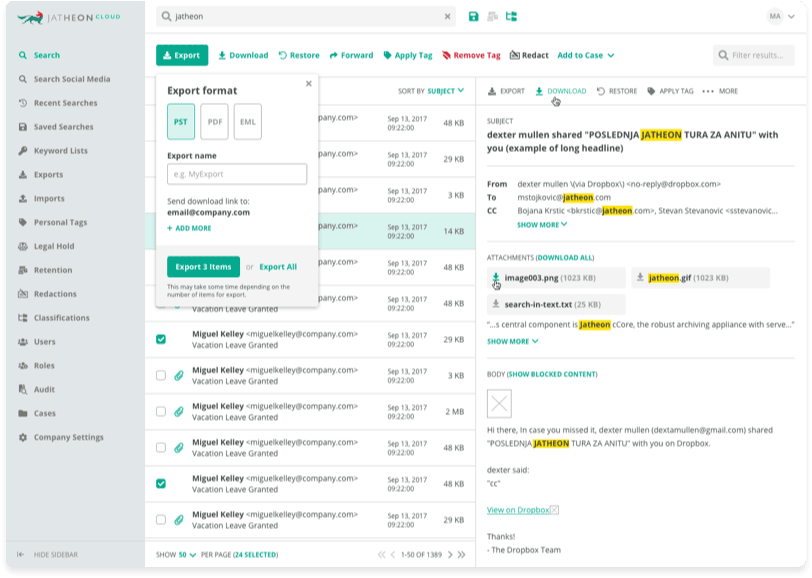
Task: Click the save search floppy disk icon
Action: click(473, 17)
